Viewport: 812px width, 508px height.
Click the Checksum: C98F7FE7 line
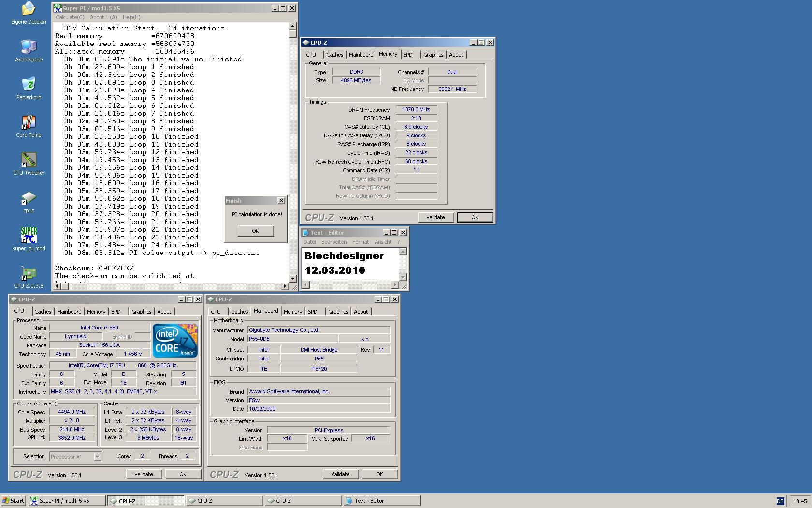pos(94,268)
